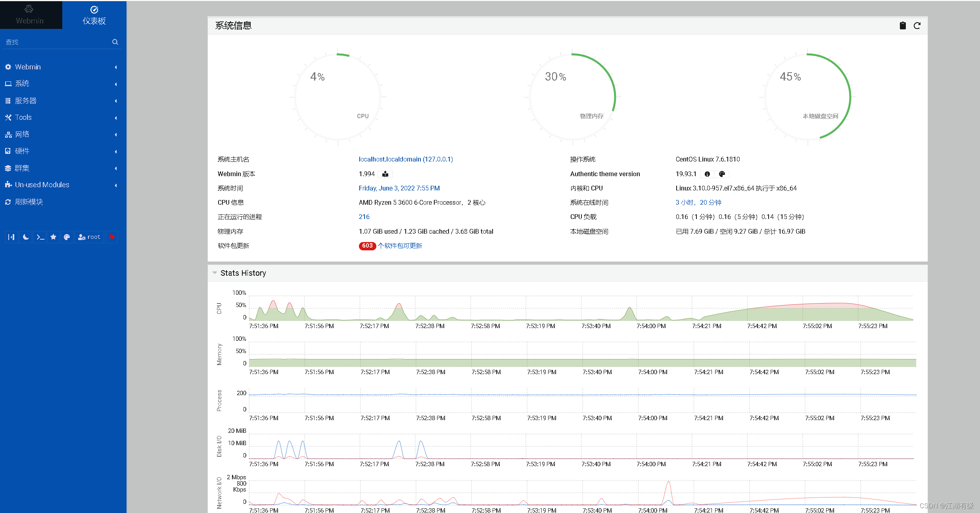Copy system info with the clipboard icon

tap(903, 26)
